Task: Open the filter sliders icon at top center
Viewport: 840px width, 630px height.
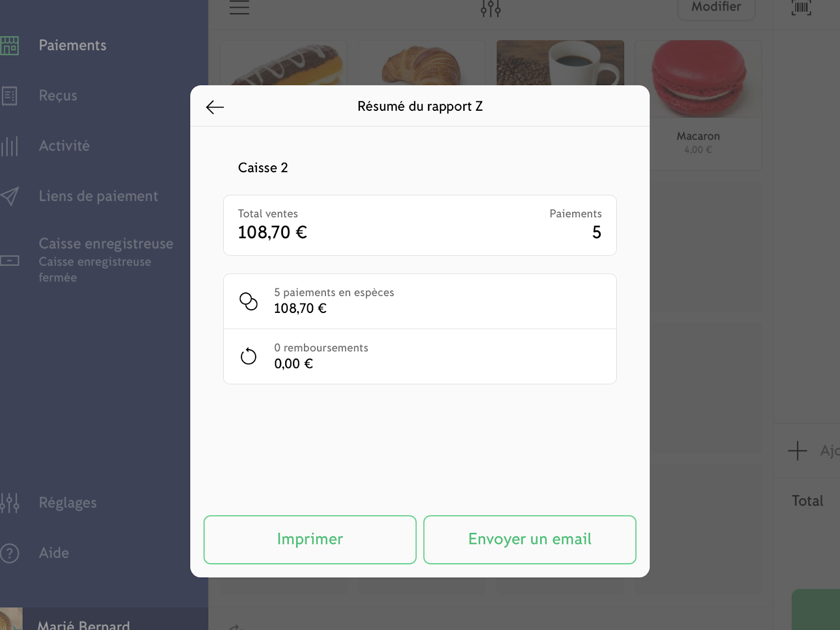Action: click(491, 8)
